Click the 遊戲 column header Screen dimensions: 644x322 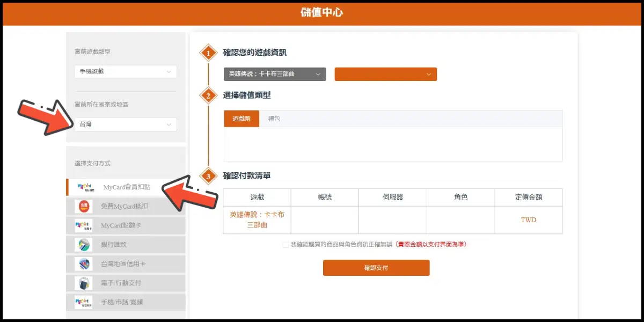(x=257, y=197)
